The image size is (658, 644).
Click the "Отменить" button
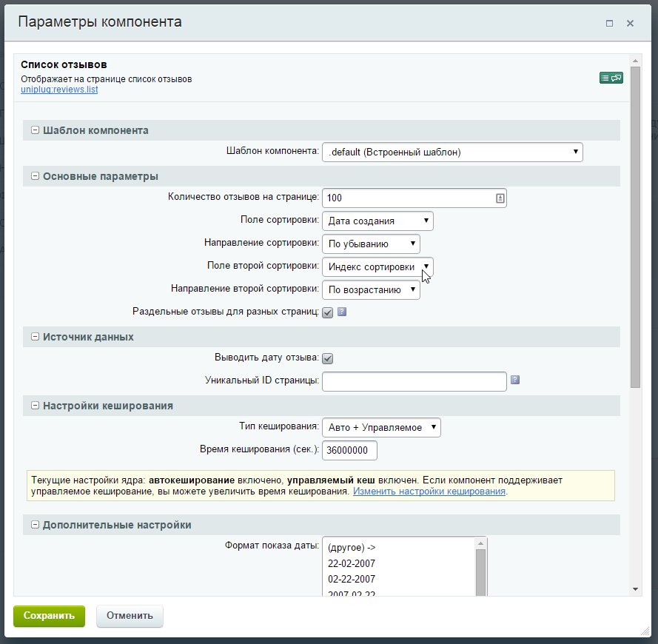[x=130, y=616]
